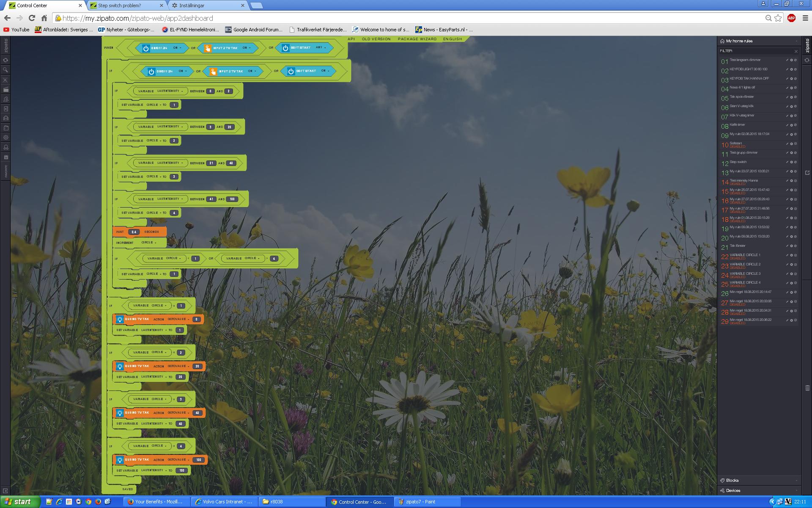Click the refresh icon in right sidebar

pos(807,60)
